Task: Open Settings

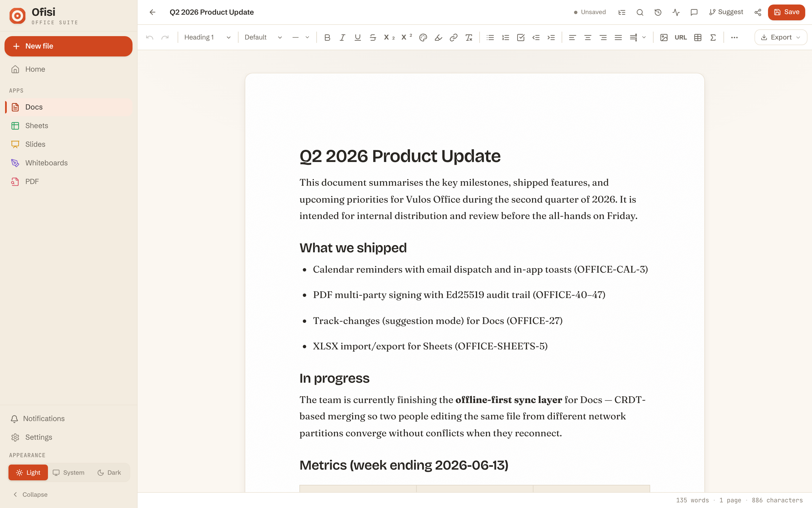Action: coord(69,437)
